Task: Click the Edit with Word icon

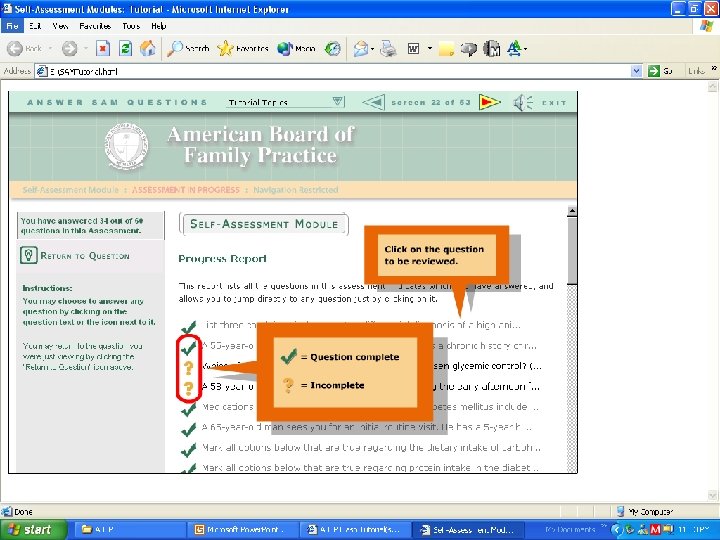Action: [x=413, y=48]
